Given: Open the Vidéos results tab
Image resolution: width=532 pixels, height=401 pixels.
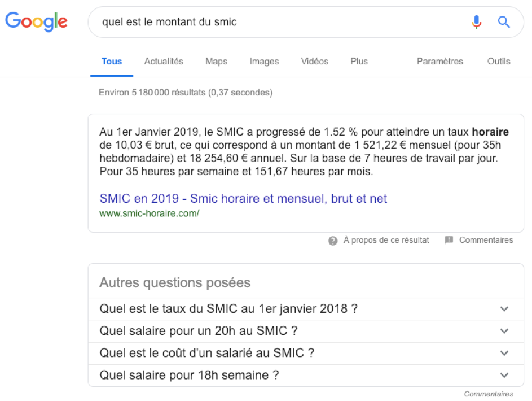Looking at the screenshot, I should [x=315, y=62].
